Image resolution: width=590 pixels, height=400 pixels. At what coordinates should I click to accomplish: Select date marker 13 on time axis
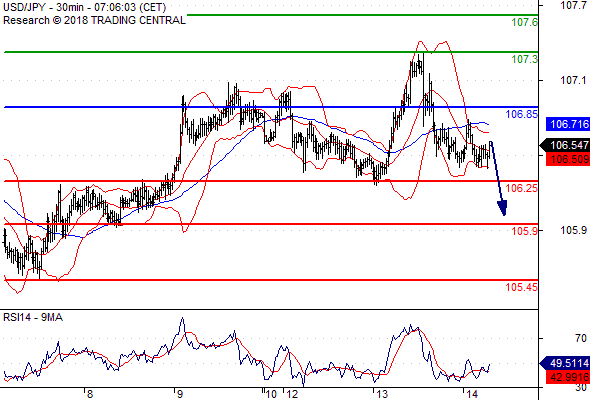(382, 394)
